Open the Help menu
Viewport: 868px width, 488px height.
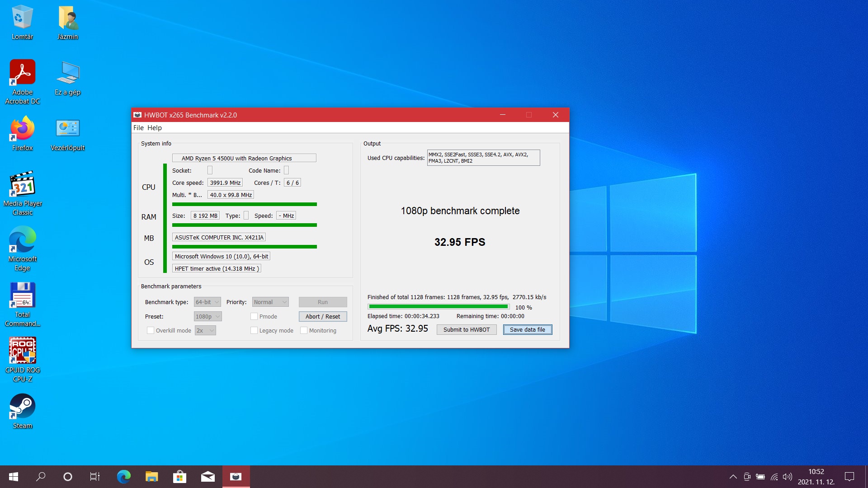click(155, 128)
